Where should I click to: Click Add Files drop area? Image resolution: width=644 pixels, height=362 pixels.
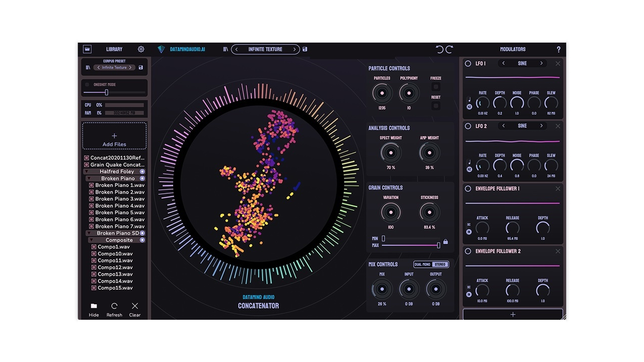tap(114, 136)
